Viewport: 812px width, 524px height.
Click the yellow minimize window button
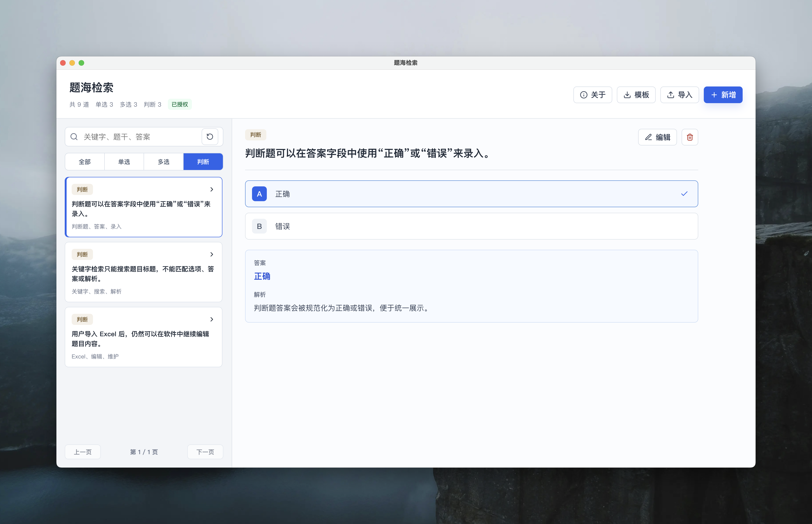click(x=72, y=63)
